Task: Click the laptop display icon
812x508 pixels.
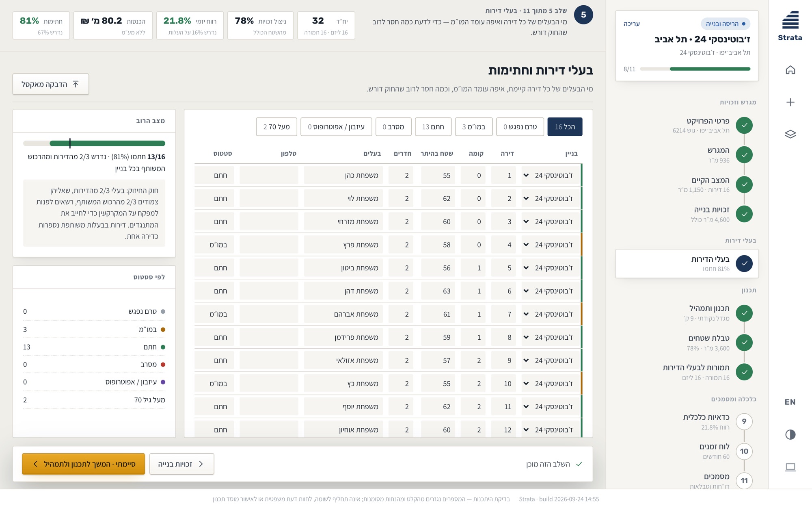Action: pos(790,467)
